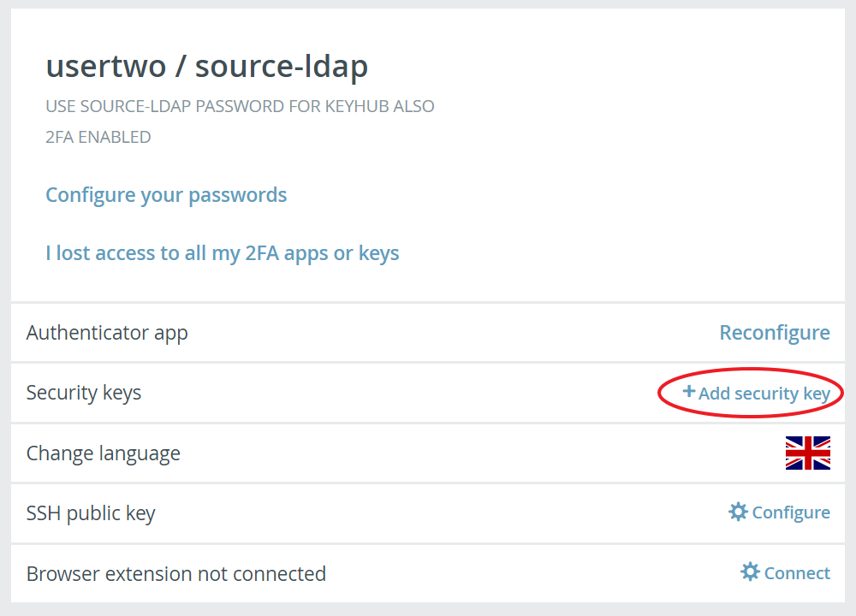Open the Configure your passwords link
The image size is (856, 616).
click(x=166, y=195)
